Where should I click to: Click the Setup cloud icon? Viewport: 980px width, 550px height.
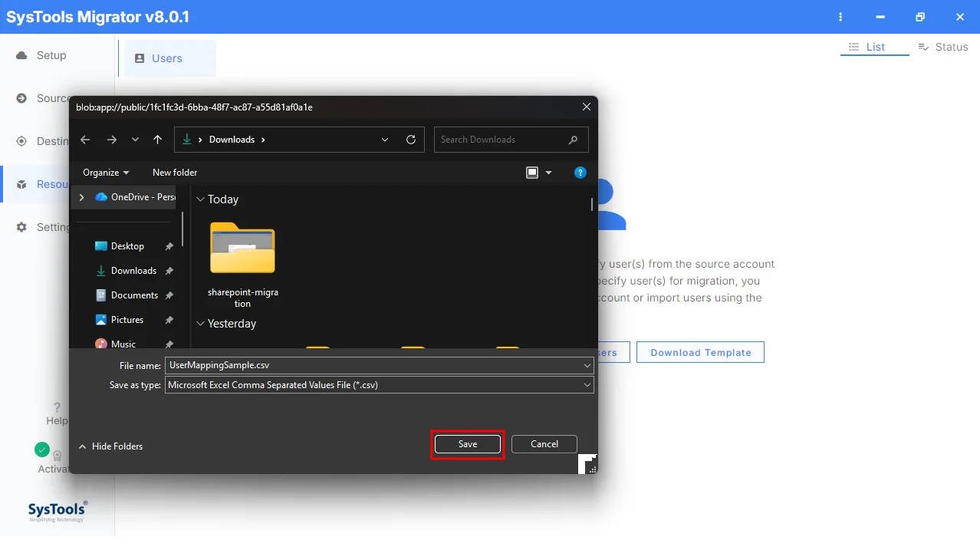[x=21, y=55]
